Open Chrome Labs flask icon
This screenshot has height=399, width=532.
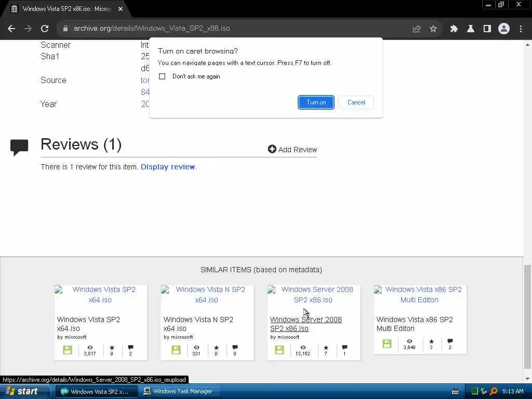470,29
